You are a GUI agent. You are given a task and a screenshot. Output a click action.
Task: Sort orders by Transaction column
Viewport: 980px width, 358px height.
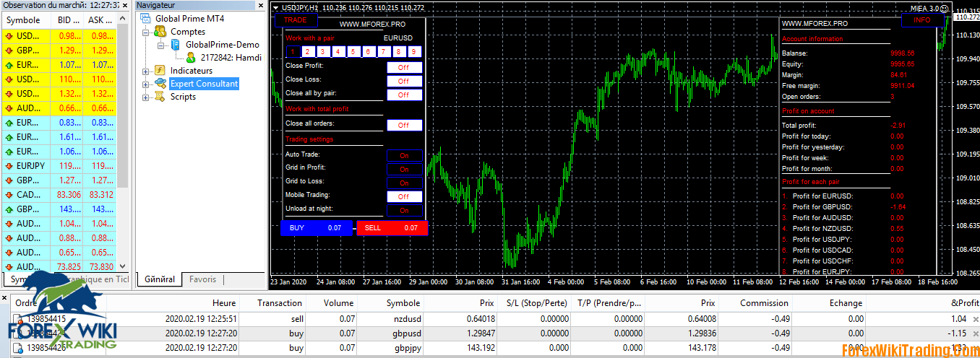(x=272, y=303)
